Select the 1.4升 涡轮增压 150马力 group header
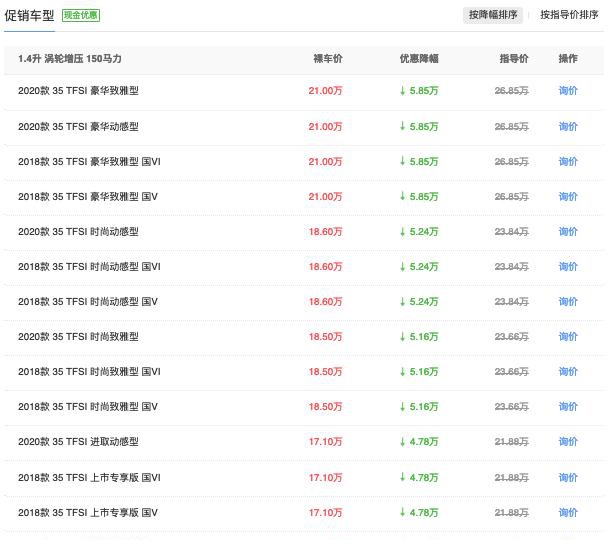The height and width of the screenshot is (540, 609). 70,59
